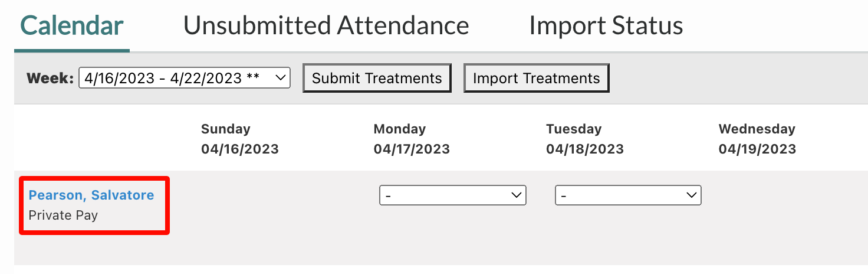Open the Pearson, Salvatore client link

(x=91, y=195)
